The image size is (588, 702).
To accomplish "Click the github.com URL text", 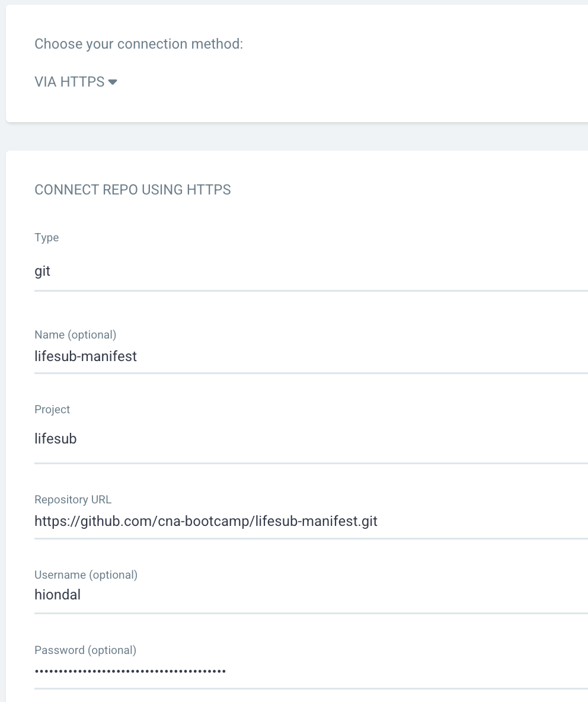I will point(206,521).
